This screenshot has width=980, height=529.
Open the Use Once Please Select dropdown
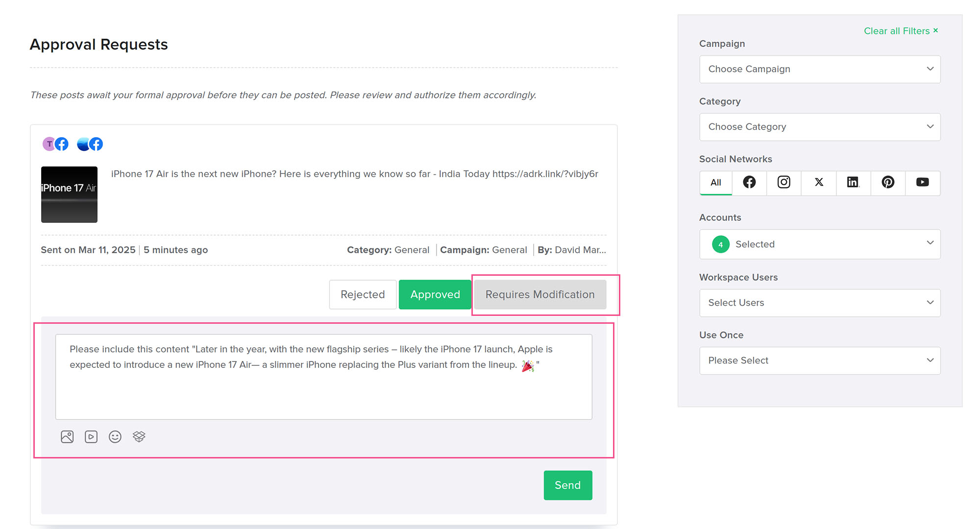820,361
